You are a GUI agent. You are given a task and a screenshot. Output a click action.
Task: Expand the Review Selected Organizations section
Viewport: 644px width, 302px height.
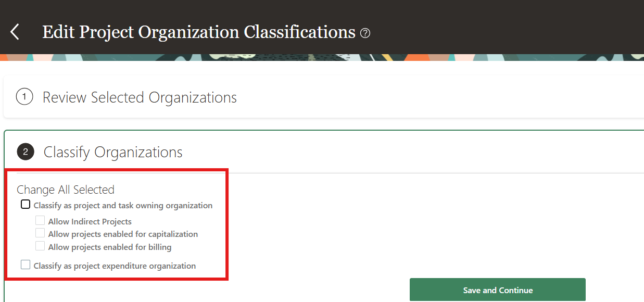coord(139,97)
